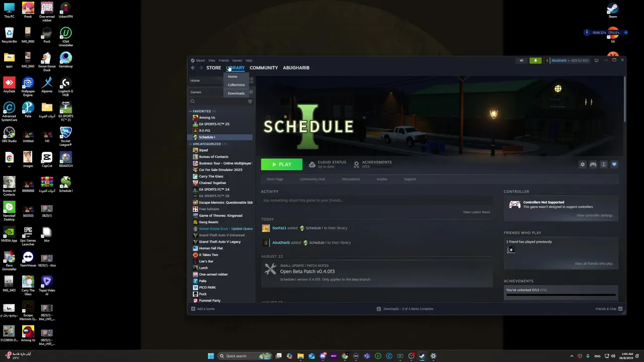Screen dimensions: 644x362
Task: Click View Latest News
Action: click(476, 212)
